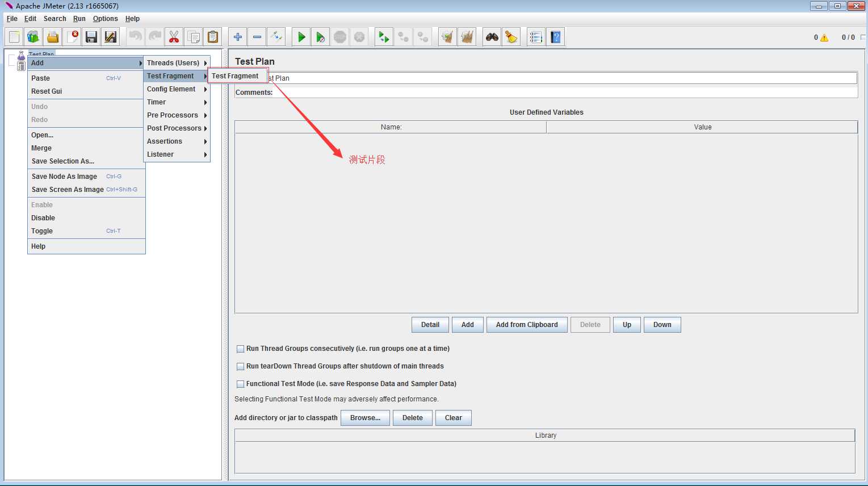Select Disable in the context menu

pyautogui.click(x=86, y=218)
